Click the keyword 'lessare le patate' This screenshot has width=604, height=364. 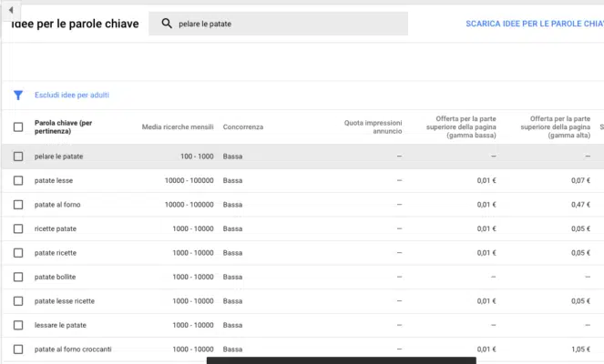coord(60,325)
